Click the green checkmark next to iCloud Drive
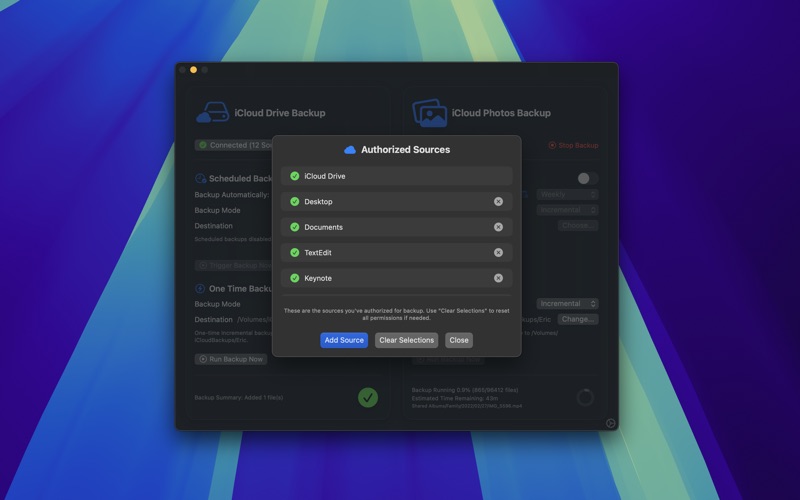Image resolution: width=800 pixels, height=500 pixels. (294, 176)
